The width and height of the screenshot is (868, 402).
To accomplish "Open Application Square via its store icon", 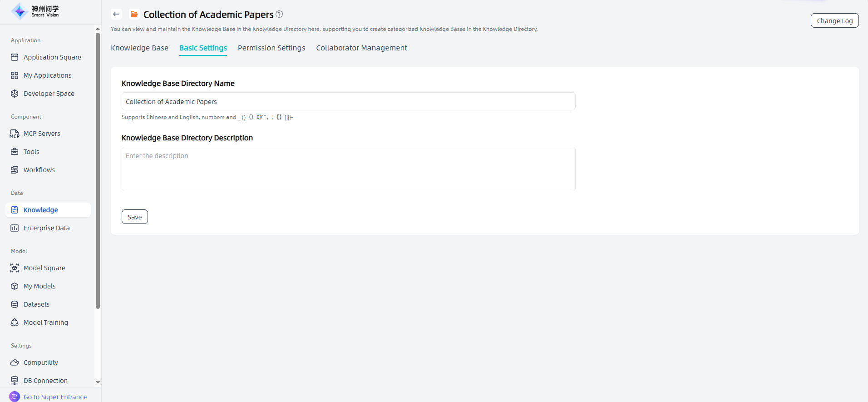I will click(x=15, y=57).
